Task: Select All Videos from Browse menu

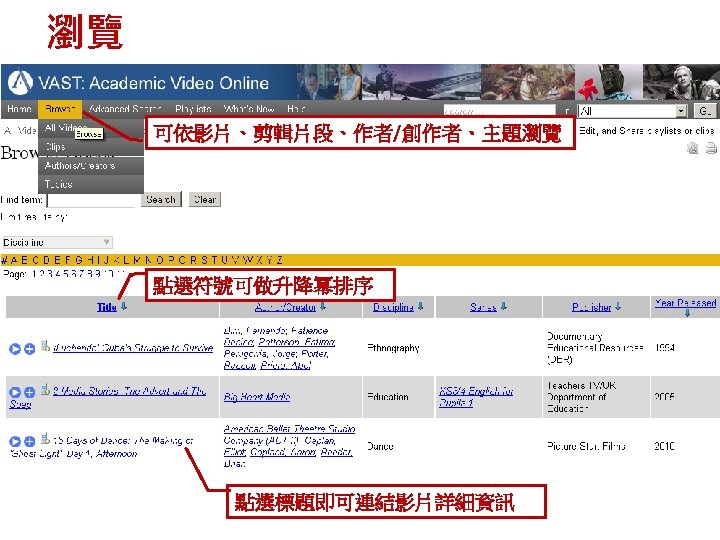Action: 91,128
